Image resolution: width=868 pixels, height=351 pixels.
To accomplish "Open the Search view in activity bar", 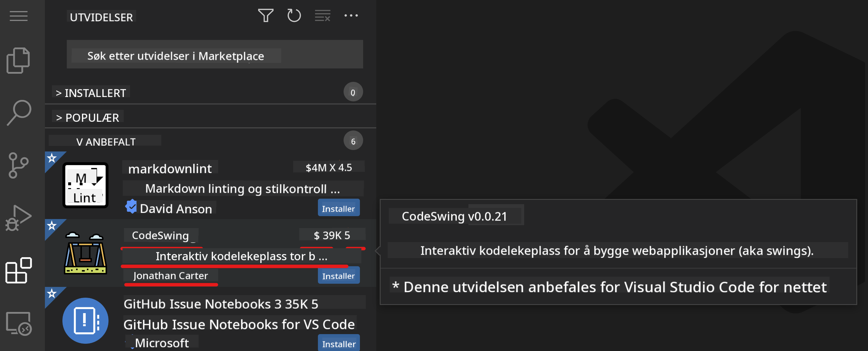I will point(19,113).
